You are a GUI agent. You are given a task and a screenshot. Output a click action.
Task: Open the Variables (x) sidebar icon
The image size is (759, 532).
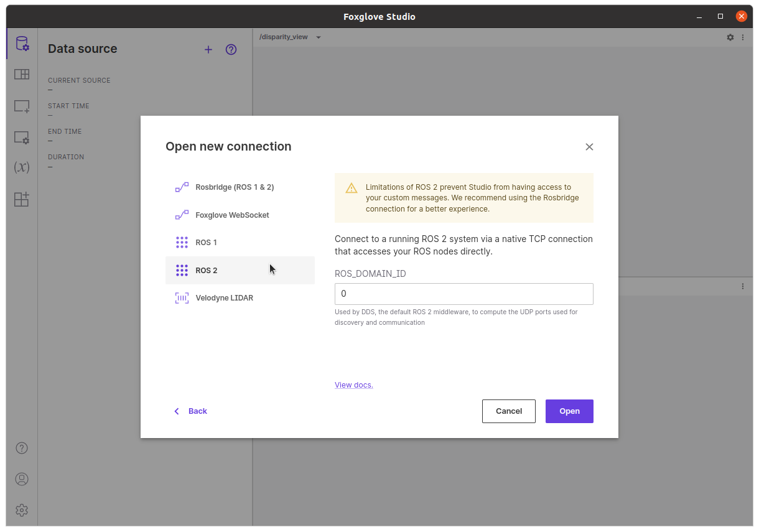pyautogui.click(x=22, y=167)
